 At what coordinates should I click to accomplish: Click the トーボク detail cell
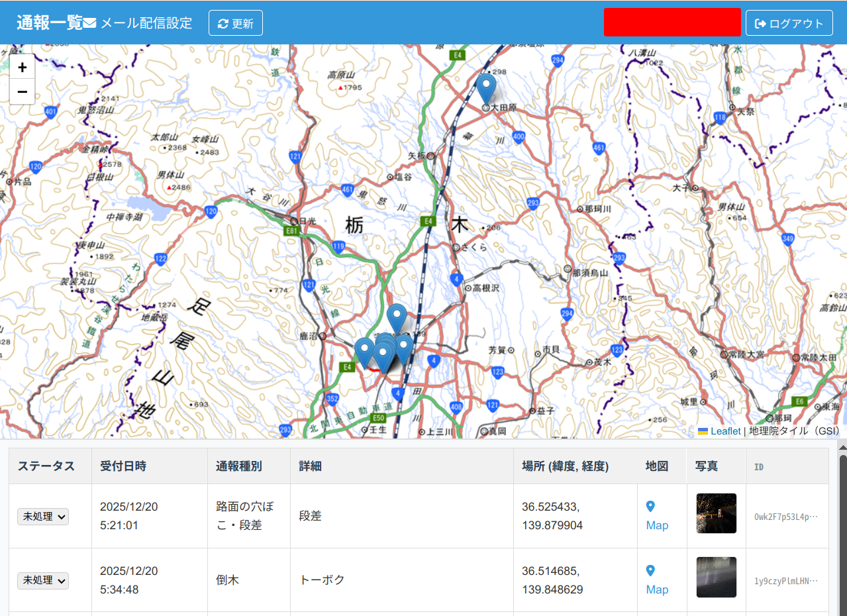pyautogui.click(x=402, y=580)
